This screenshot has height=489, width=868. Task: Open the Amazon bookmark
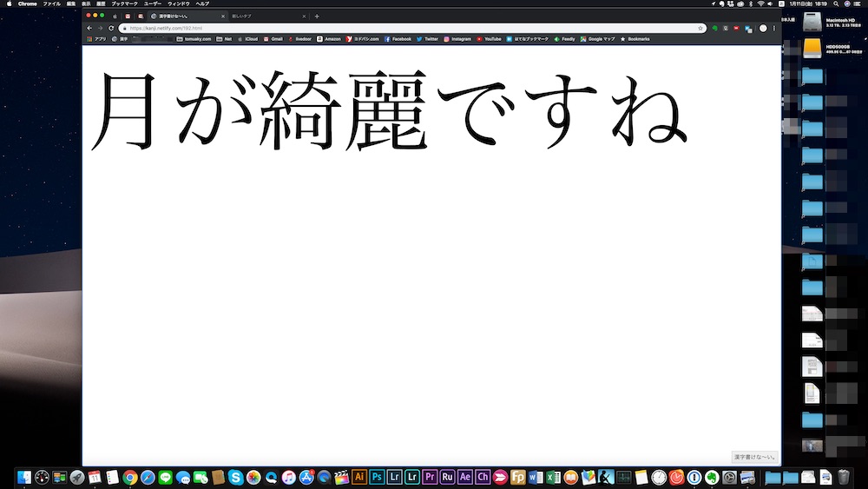331,39
